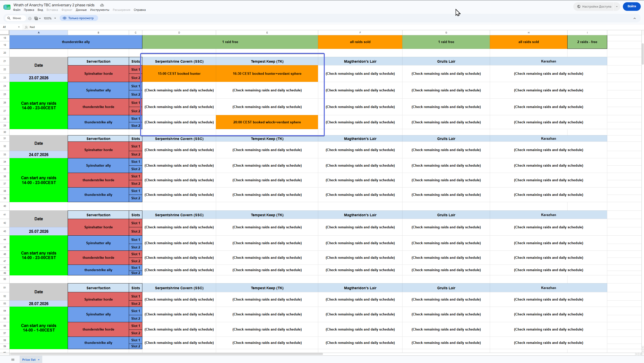644x363 pixels.
Task: Click 'Karazhan' header in row 41
Action: click(x=548, y=215)
